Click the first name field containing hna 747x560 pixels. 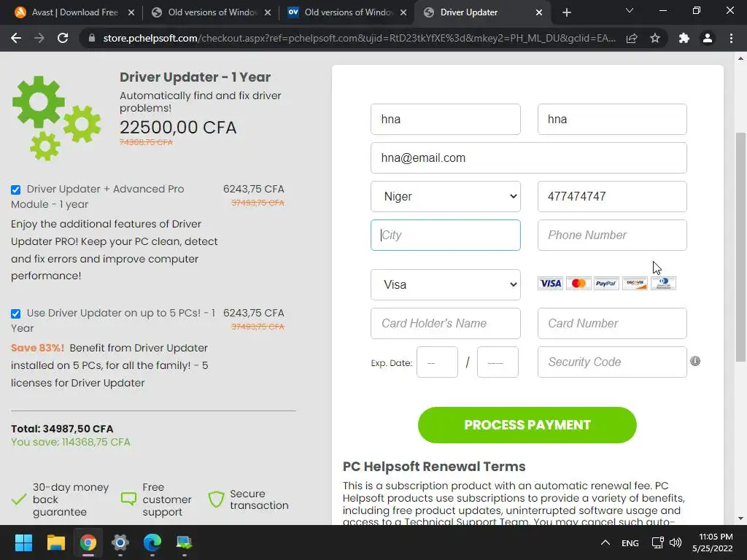pyautogui.click(x=446, y=119)
